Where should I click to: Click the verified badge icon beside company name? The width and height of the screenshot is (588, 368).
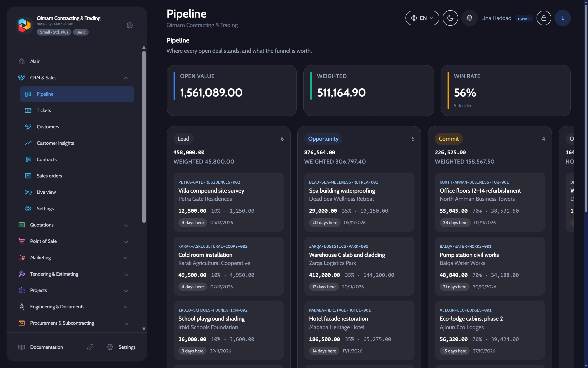[x=130, y=25]
